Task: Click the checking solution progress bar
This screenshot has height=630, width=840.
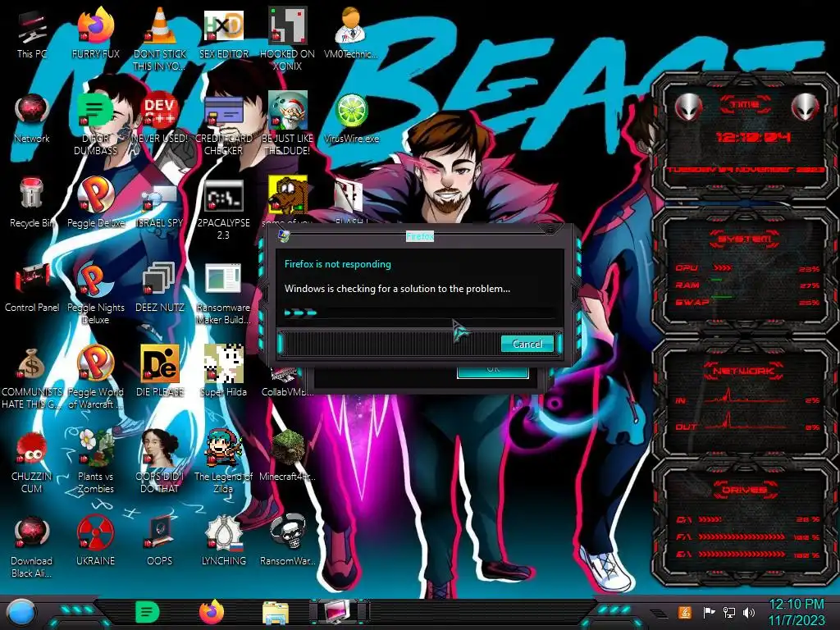Action: click(419, 313)
